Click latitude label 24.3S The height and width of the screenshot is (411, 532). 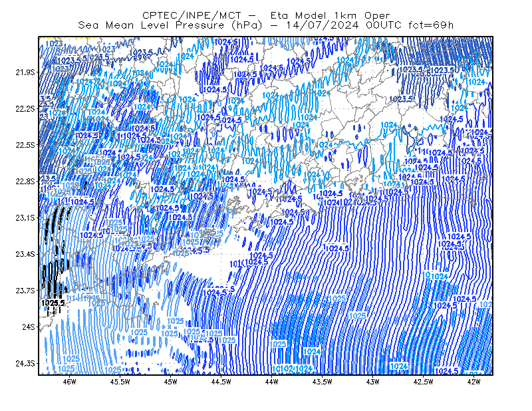pos(25,364)
